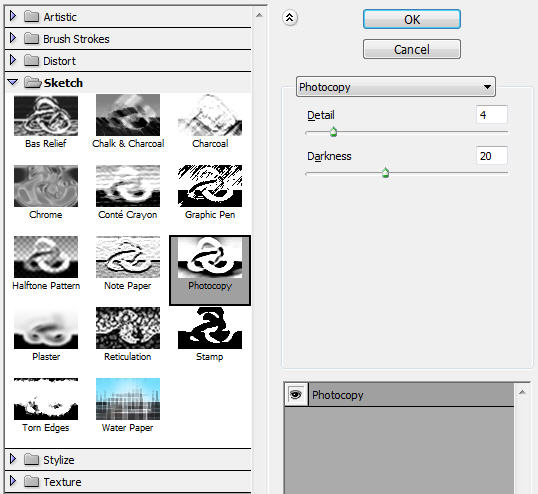
Task: Click the Sketch category label
Action: tap(63, 83)
